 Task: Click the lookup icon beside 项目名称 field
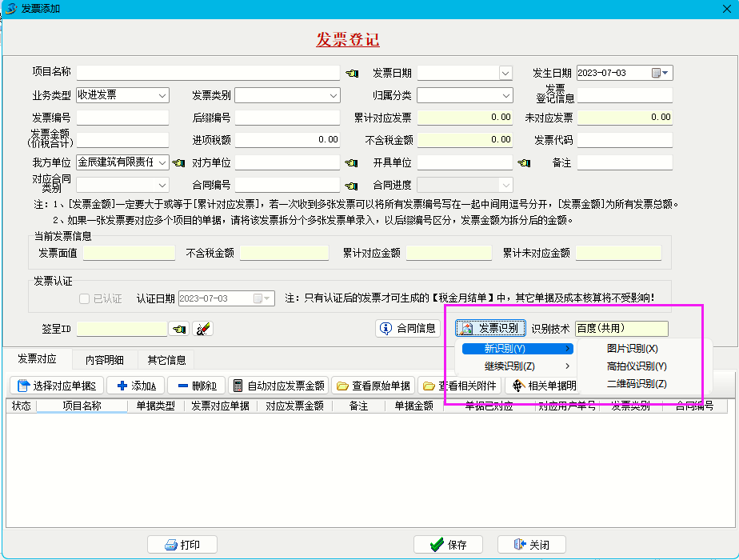tap(352, 73)
